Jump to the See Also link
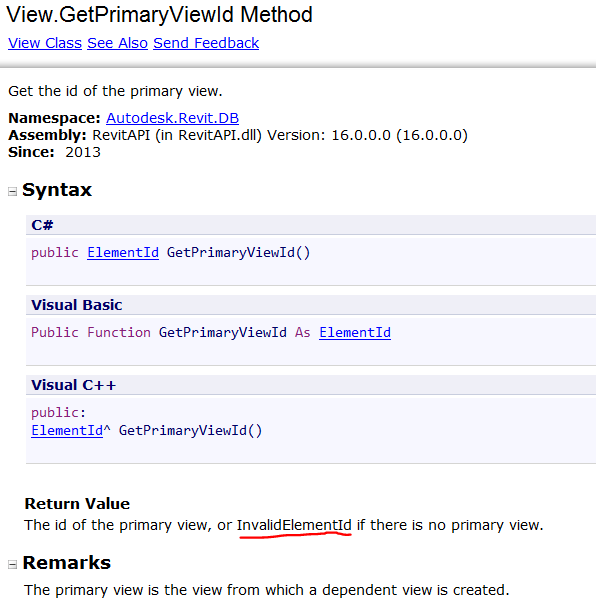The image size is (596, 611). [117, 43]
